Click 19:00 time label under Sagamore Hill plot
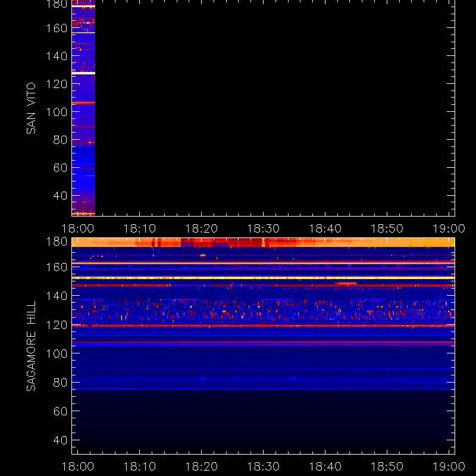The width and height of the screenshot is (476, 476). click(449, 466)
